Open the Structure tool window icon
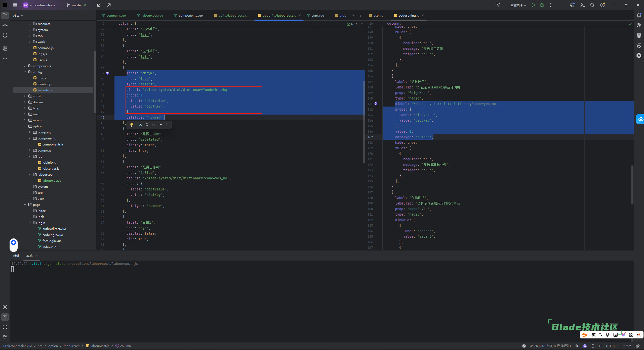Viewport: 644px width, 350px height. coord(5,48)
